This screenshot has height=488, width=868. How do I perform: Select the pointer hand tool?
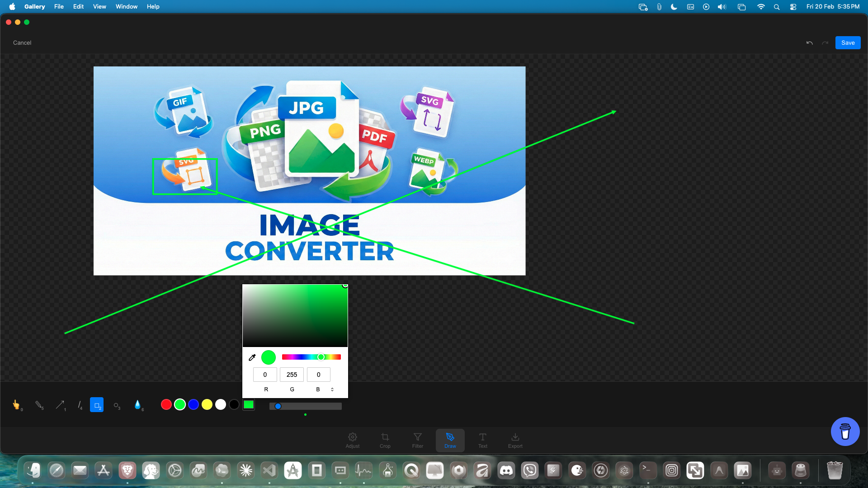point(16,405)
